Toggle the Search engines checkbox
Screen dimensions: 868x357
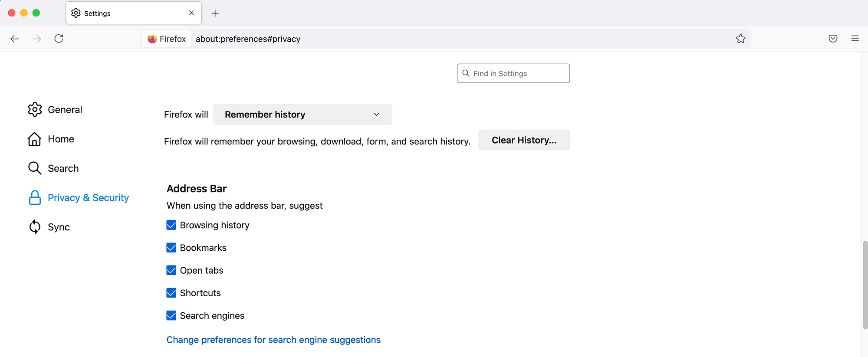coord(171,315)
